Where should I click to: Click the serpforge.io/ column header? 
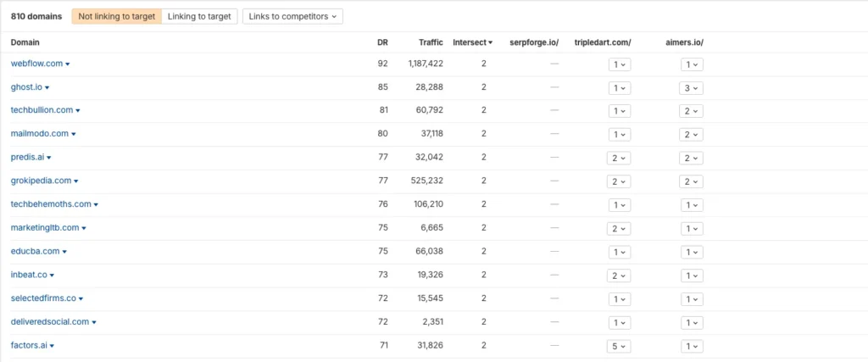[x=534, y=42]
